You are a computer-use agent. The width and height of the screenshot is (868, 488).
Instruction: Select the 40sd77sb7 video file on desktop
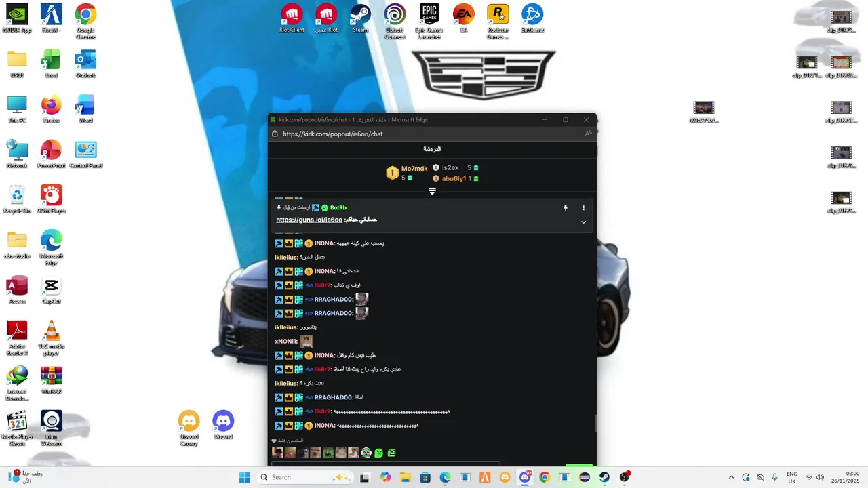click(703, 113)
